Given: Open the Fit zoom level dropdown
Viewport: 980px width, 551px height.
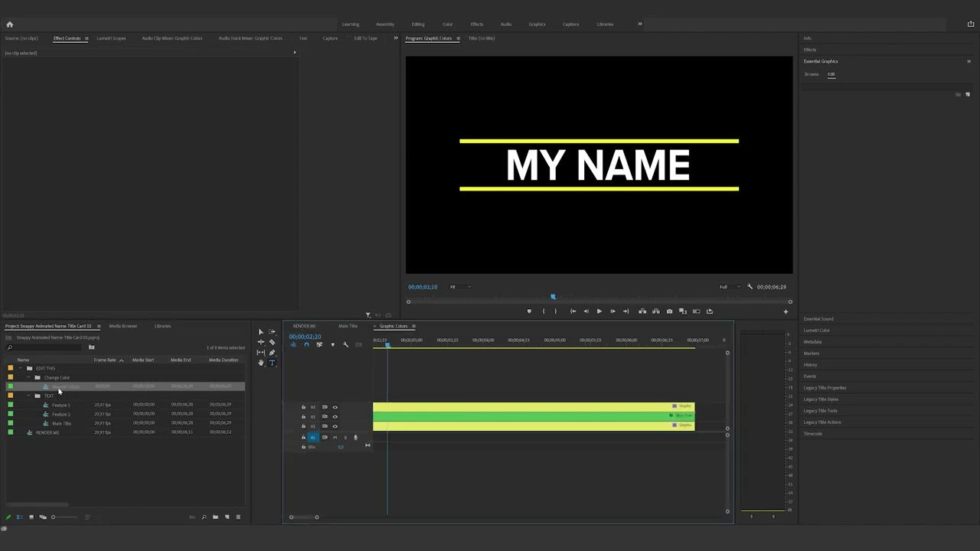Looking at the screenshot, I should (457, 287).
